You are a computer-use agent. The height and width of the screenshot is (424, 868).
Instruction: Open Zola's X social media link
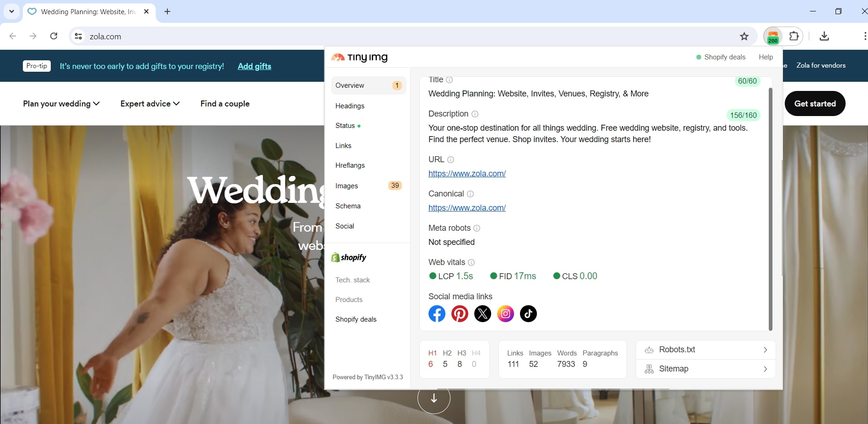tap(482, 313)
